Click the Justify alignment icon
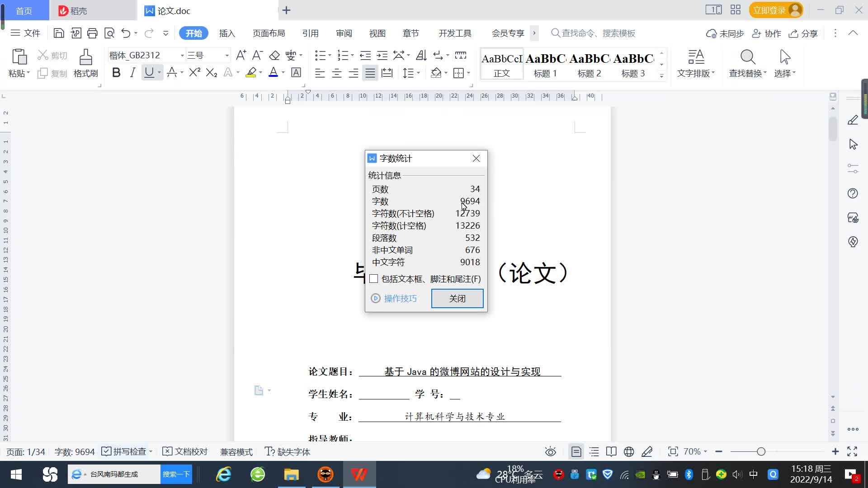This screenshot has width=868, height=488. tap(370, 73)
